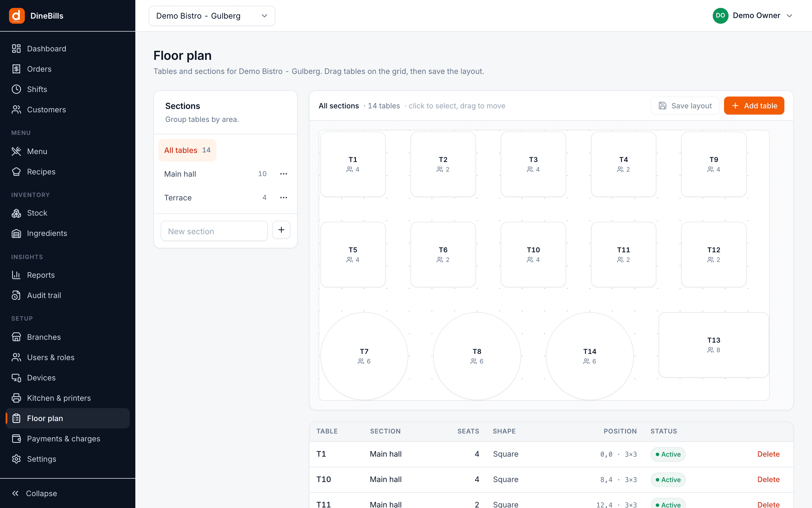Viewport: 812px width, 508px height.
Task: Click the Branches store icon
Action: pos(16,337)
